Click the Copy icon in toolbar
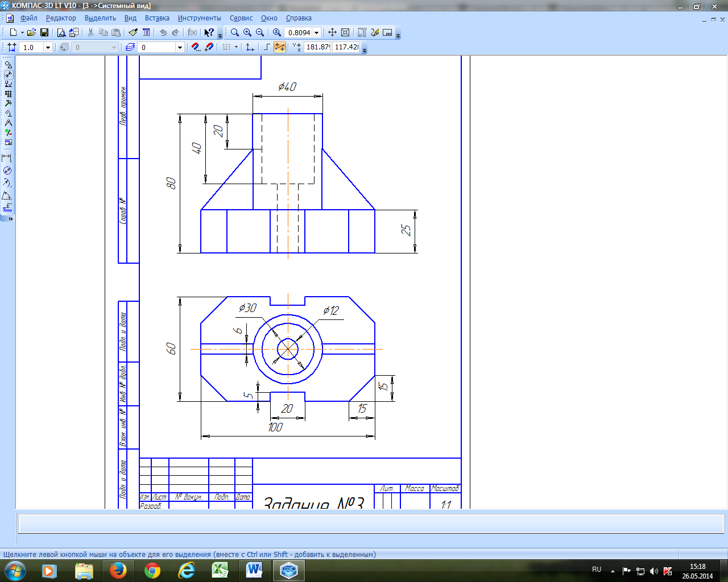728x582 pixels. (x=104, y=32)
